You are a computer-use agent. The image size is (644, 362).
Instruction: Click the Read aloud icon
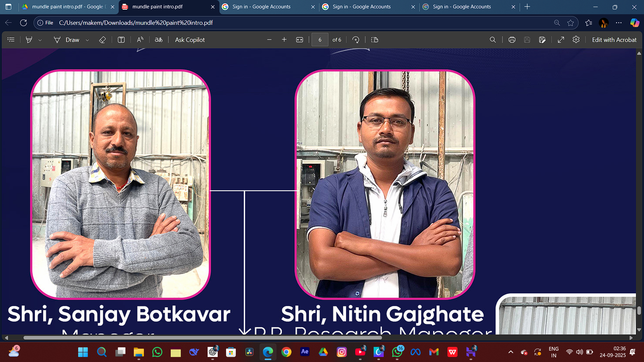click(140, 40)
